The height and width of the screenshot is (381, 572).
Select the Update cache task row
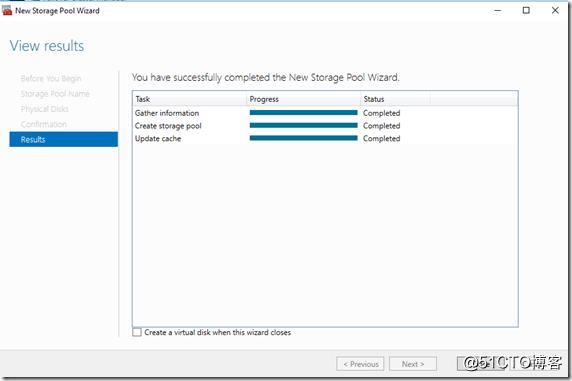pyautogui.click(x=325, y=139)
